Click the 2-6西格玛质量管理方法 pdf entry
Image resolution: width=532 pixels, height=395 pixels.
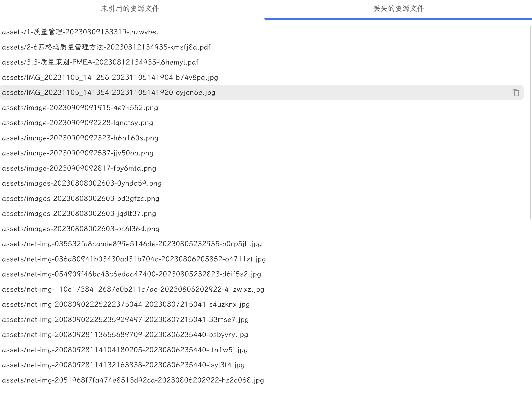coord(106,47)
